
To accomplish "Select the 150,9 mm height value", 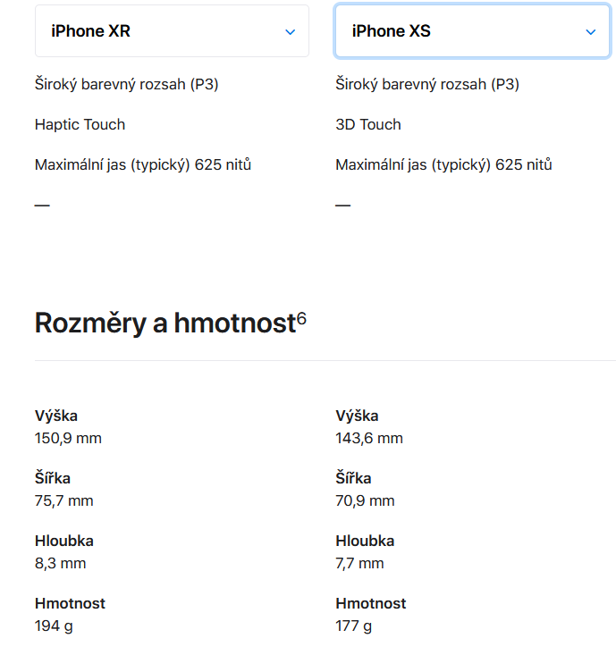I will [x=68, y=438].
